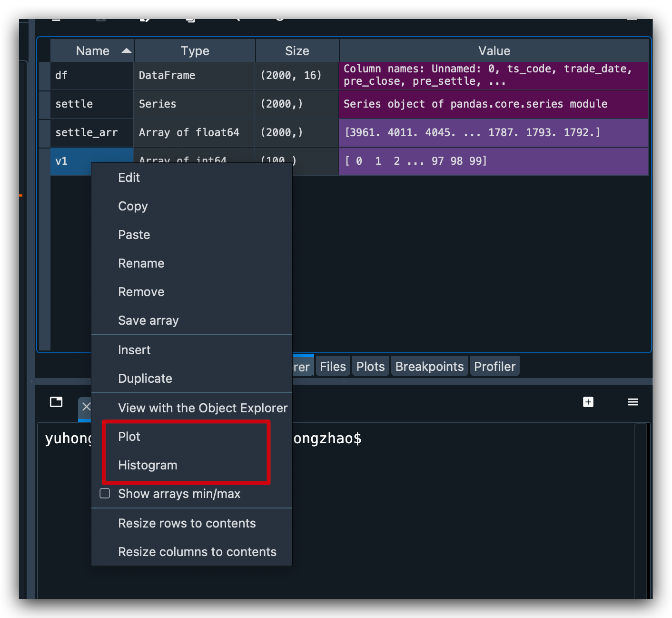Open the Profiler tab
Viewport: 672px width, 618px height.
point(494,367)
